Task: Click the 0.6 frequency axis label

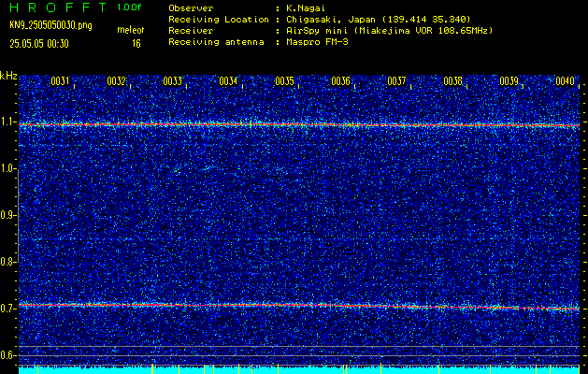Action: pyautogui.click(x=7, y=355)
